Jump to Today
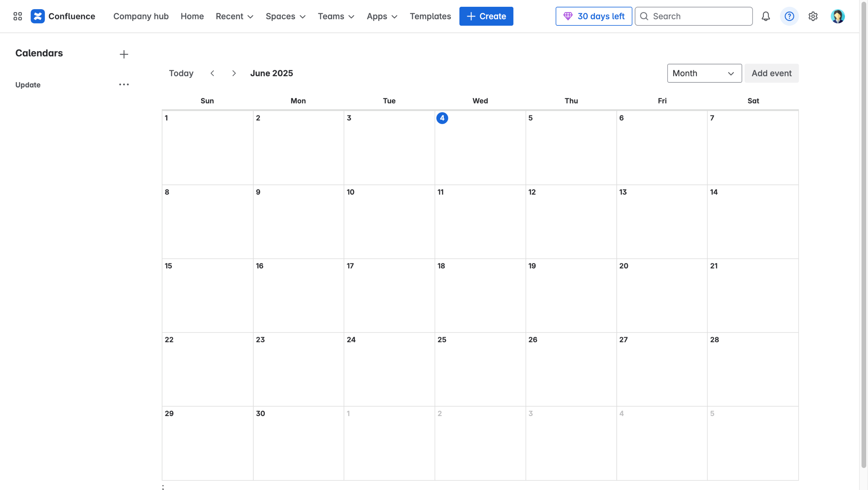 pos(181,73)
